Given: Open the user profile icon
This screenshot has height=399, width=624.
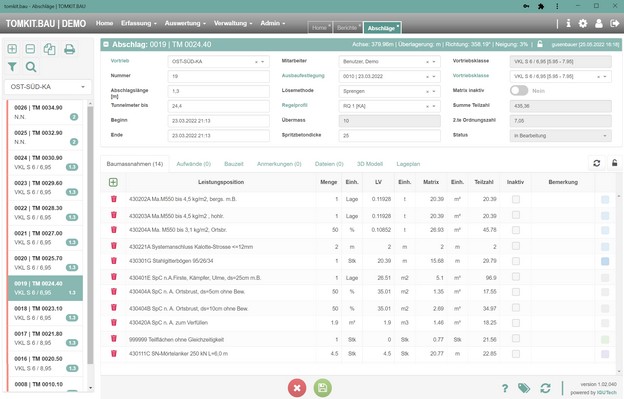Looking at the screenshot, I should point(598,23).
